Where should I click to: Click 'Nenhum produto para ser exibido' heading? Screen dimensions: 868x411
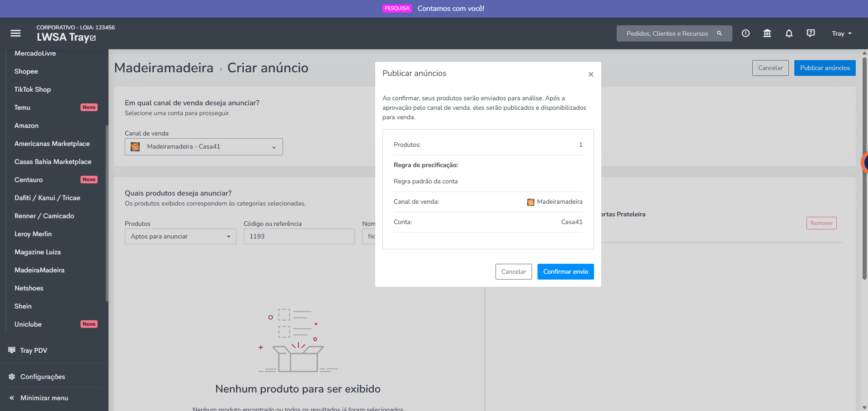point(298,389)
